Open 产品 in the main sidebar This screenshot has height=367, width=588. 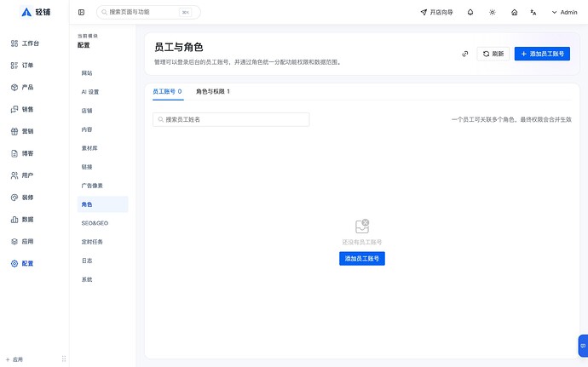tap(22, 88)
